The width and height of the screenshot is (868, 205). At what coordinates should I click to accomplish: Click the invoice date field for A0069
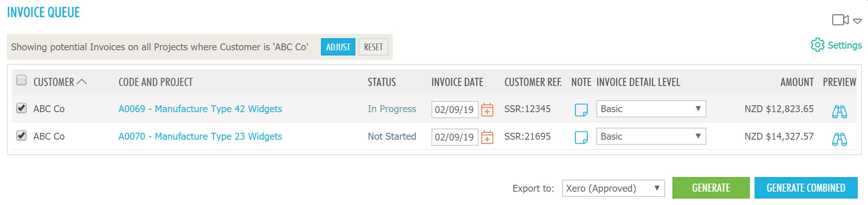click(455, 110)
